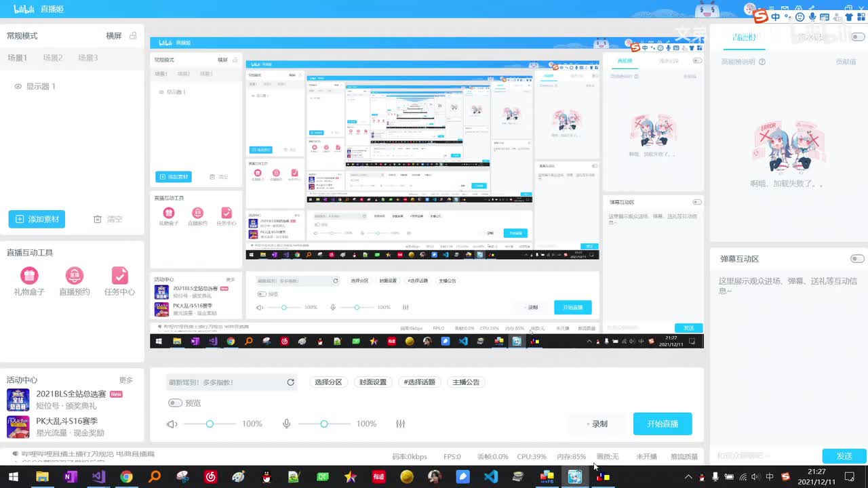Screen dimensions: 868x488
Task: Open Visual Studio from the taskbar
Action: tap(98, 476)
